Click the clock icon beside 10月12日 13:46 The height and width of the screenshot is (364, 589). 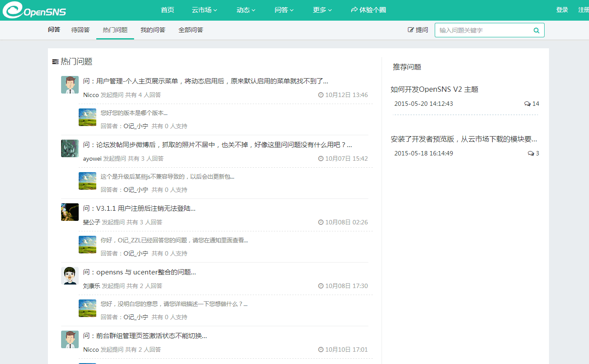[x=320, y=95]
